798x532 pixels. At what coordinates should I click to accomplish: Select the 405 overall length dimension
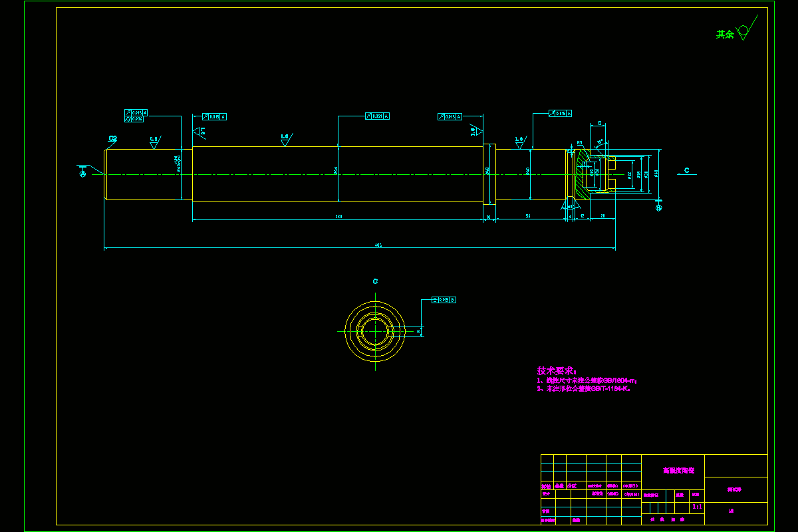click(378, 245)
